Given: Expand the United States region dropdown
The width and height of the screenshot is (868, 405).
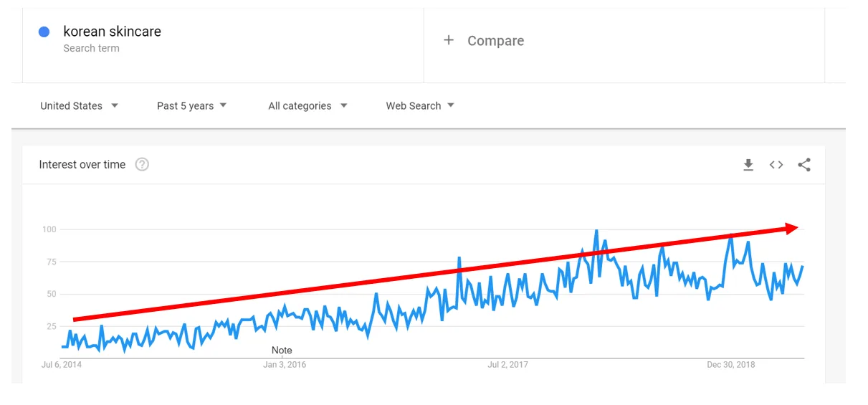Looking at the screenshot, I should [x=79, y=105].
